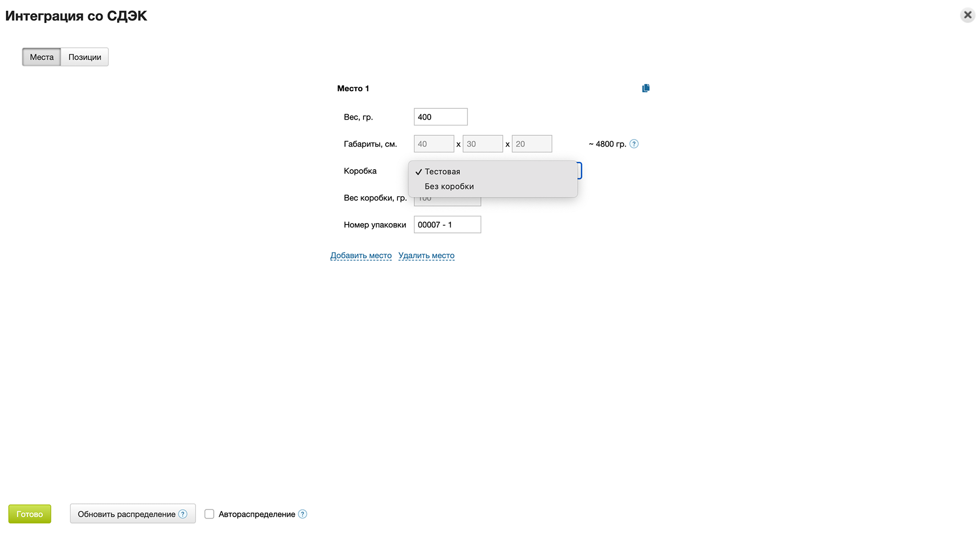Select Тестовая option in box dropdown
Viewport: 980px width, 554px height.
point(442,172)
